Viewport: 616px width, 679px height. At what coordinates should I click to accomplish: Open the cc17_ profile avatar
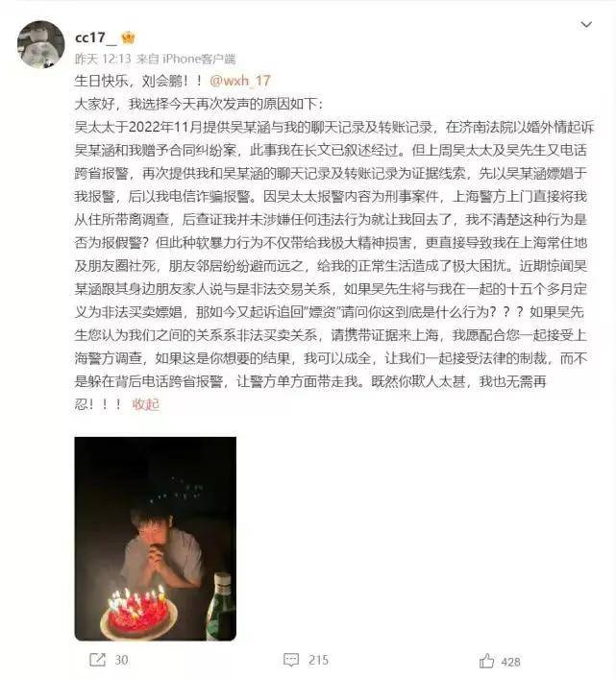[x=40, y=44]
